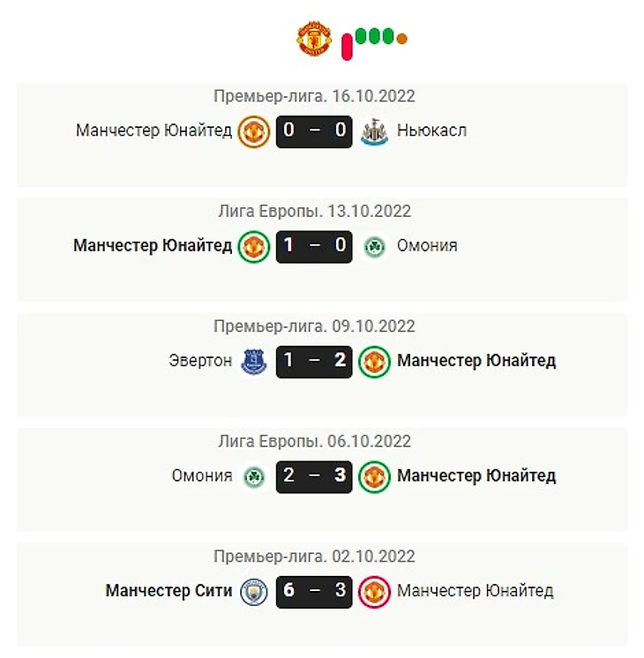
Task: Click the Премьер-лига 16.10.2022 match header
Action: point(314,96)
